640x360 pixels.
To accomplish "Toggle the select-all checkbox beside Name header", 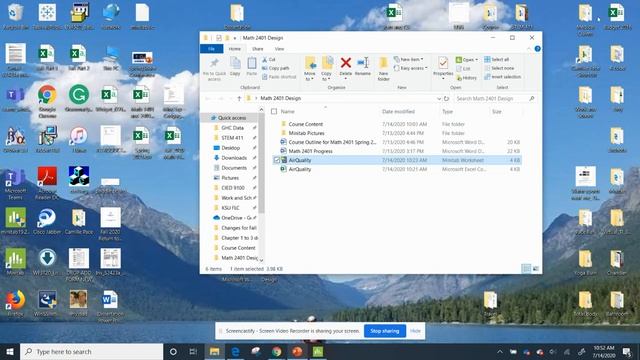I will click(x=274, y=111).
